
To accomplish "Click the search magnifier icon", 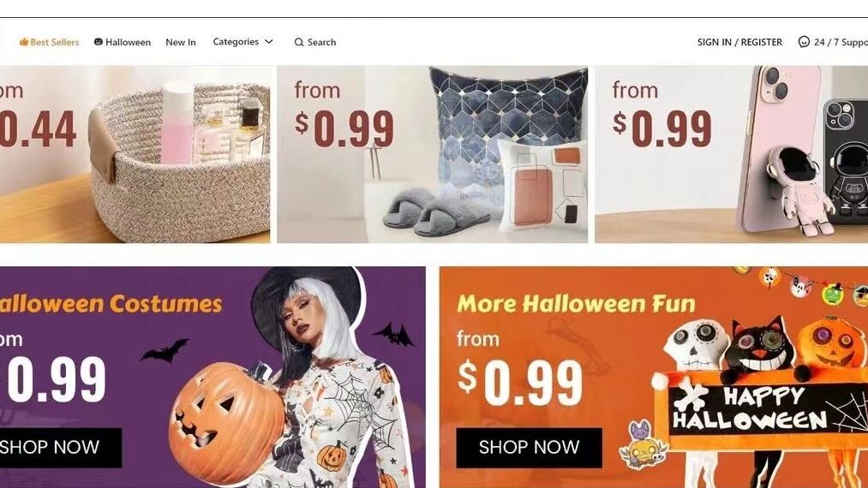I will [x=299, y=42].
